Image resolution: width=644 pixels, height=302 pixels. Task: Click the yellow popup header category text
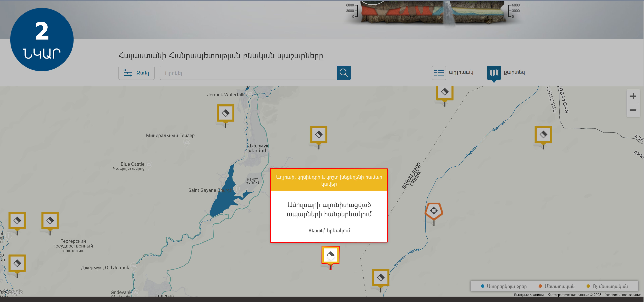pos(329,180)
